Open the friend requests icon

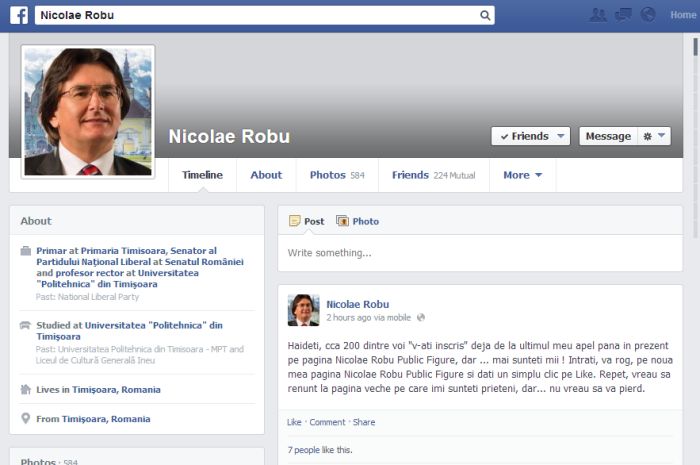coord(598,15)
